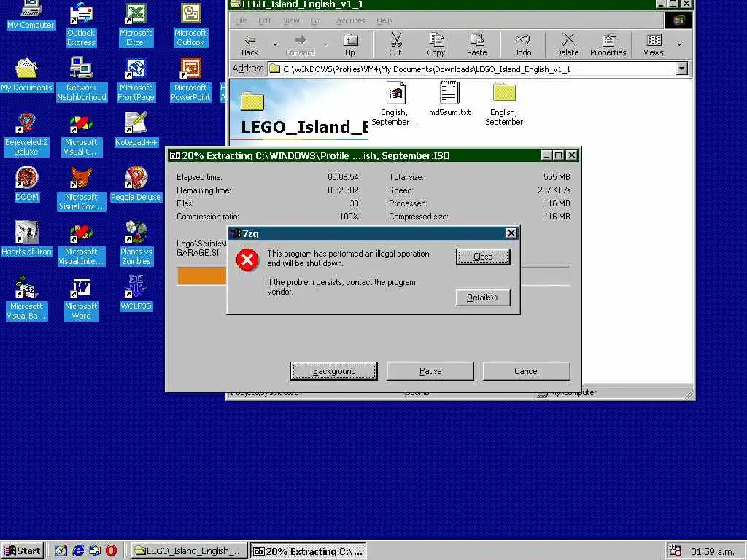The width and height of the screenshot is (747, 560).
Task: Select Bejeweled 2 Deluxe icon
Action: tap(26, 134)
